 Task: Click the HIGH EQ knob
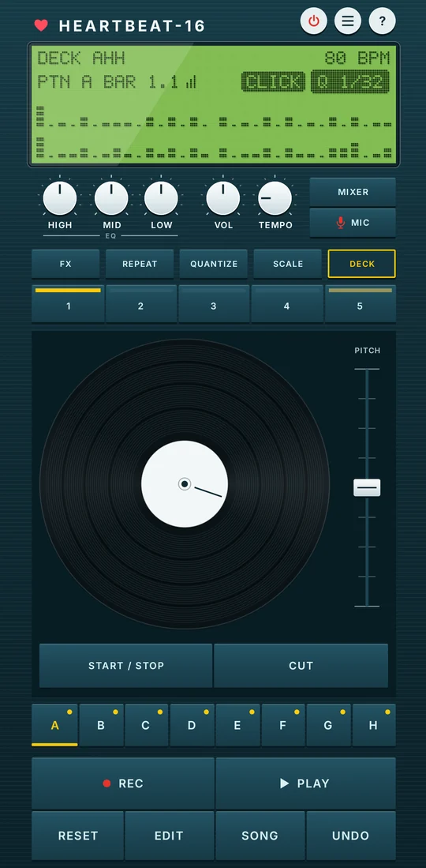tap(60, 198)
